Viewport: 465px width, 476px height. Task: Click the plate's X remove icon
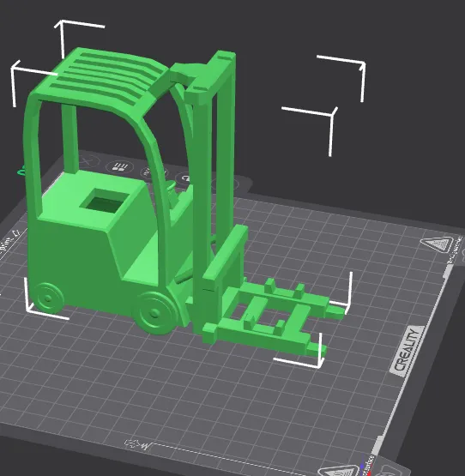88,160
